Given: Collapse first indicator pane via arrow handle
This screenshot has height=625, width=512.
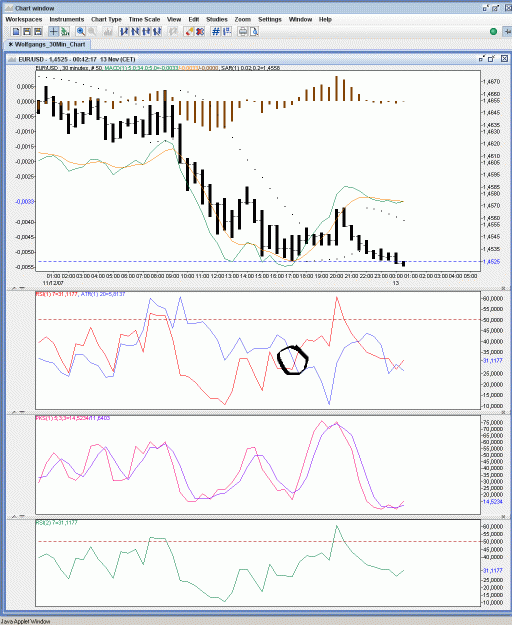Looking at the screenshot, I should click(14, 288).
